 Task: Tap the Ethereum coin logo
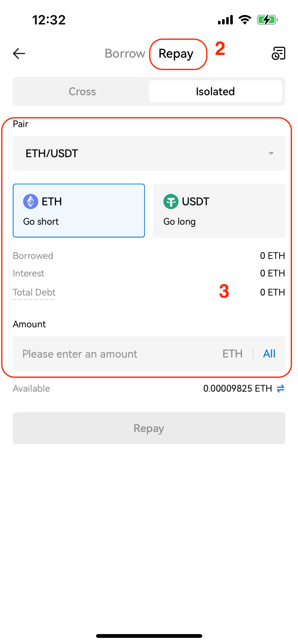click(31, 201)
